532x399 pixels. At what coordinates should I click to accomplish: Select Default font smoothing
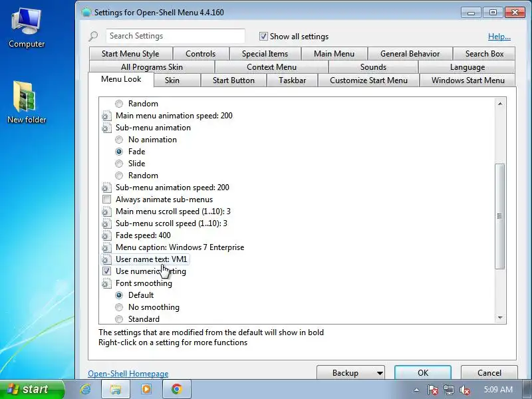(x=119, y=295)
